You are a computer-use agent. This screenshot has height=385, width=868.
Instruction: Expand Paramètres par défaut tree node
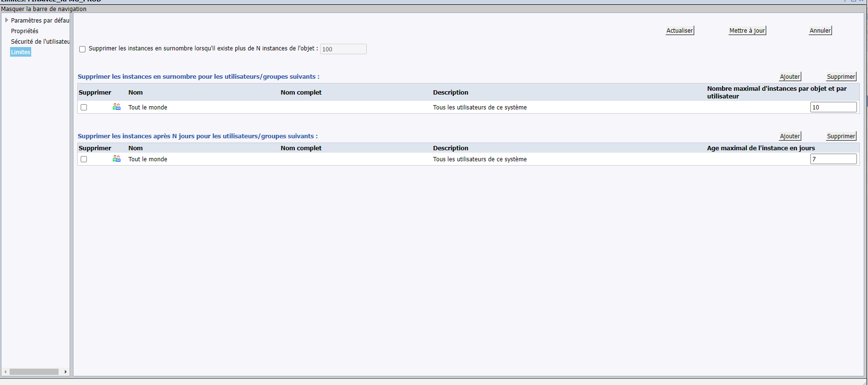pos(6,20)
